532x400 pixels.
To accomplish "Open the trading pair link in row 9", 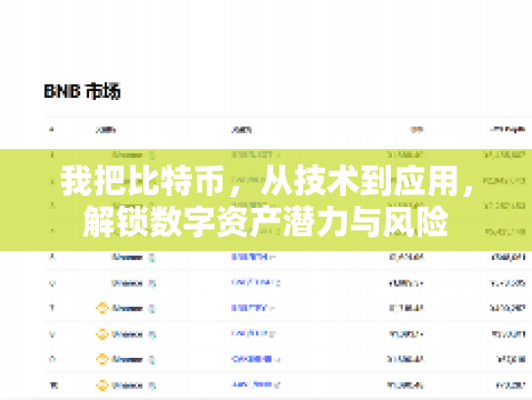I will click(x=252, y=359).
